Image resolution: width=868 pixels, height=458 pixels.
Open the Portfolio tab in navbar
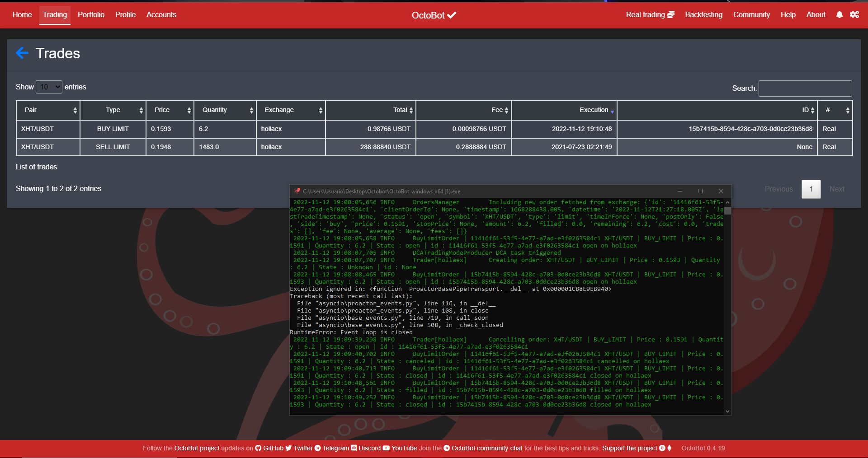click(91, 14)
